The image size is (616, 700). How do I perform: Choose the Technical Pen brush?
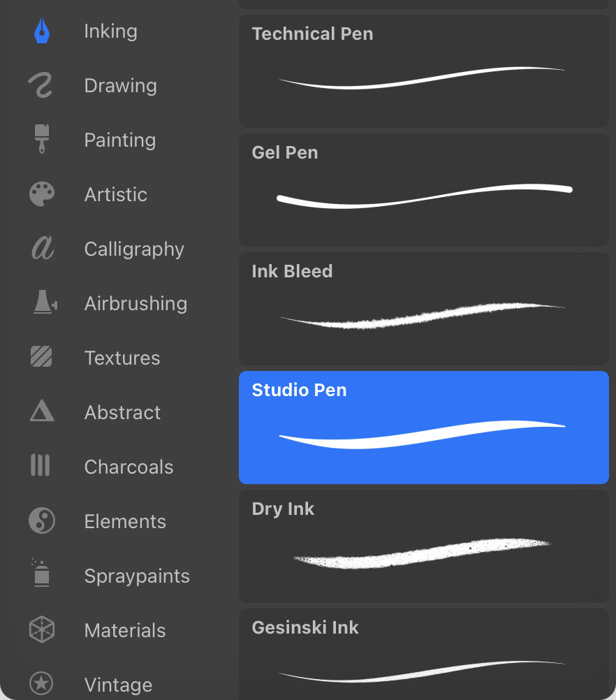coord(423,71)
